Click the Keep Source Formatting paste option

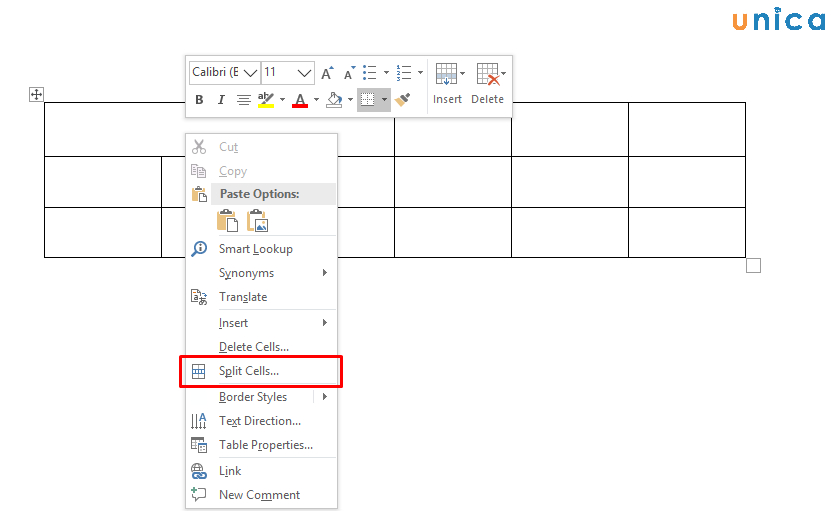(x=227, y=221)
